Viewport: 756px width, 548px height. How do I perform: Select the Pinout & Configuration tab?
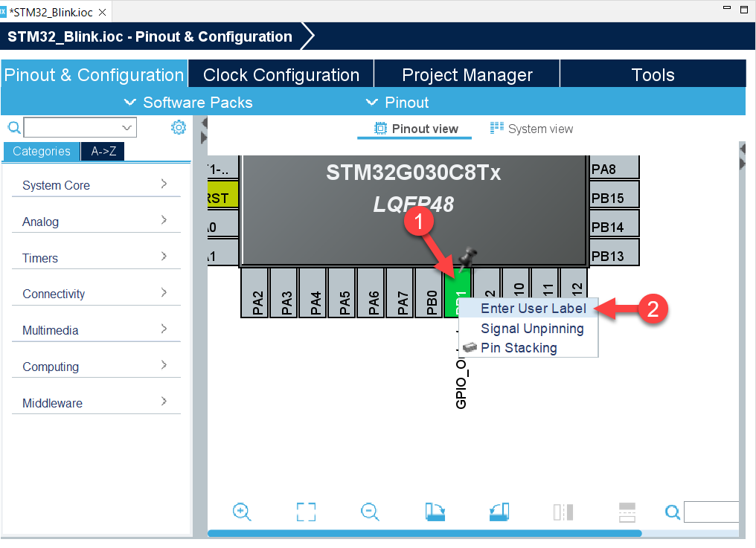[94, 74]
